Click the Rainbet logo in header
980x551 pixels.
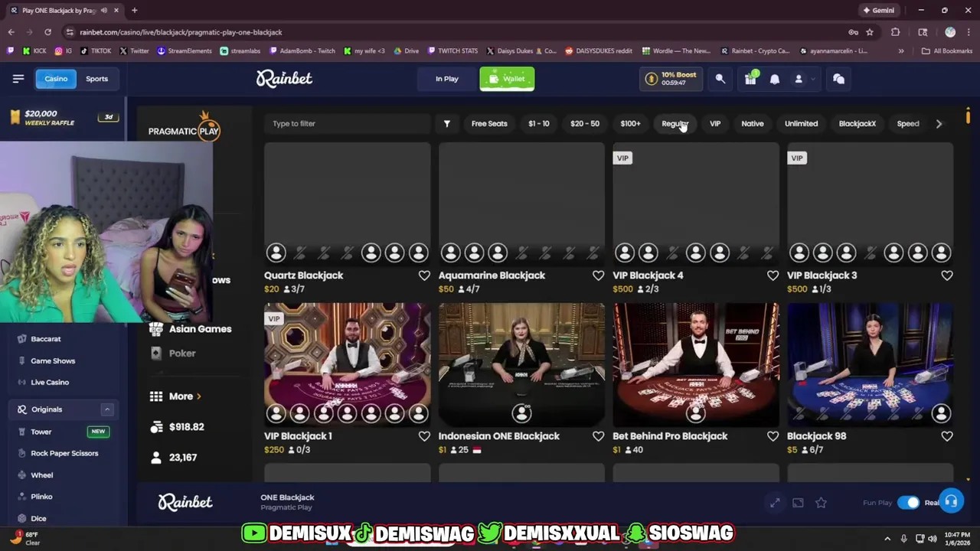pos(284,78)
